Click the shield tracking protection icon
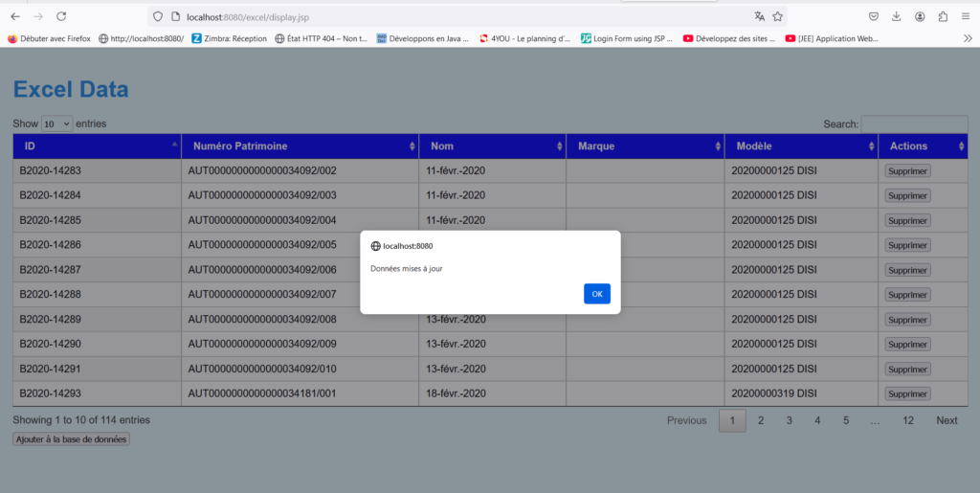 159,17
